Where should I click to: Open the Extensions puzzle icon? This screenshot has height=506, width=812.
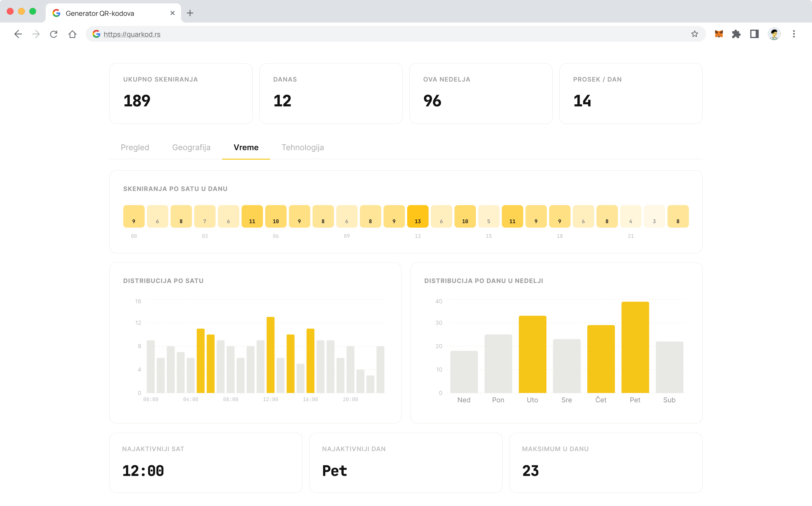click(x=736, y=34)
